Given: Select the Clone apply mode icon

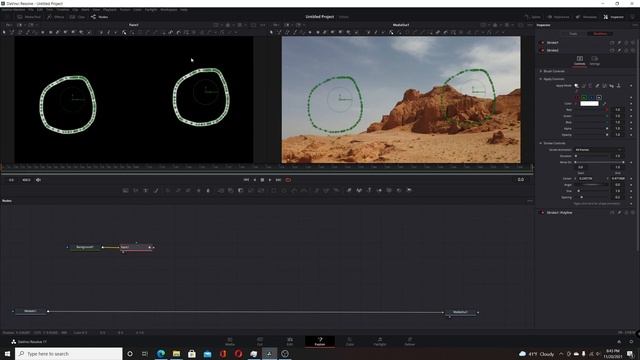Looking at the screenshot, I should tap(584, 86).
